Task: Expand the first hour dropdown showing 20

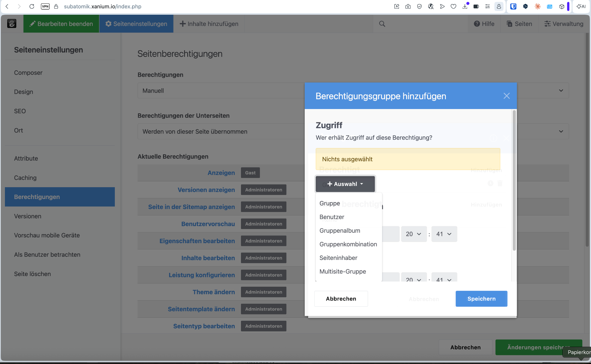Action: 414,234
